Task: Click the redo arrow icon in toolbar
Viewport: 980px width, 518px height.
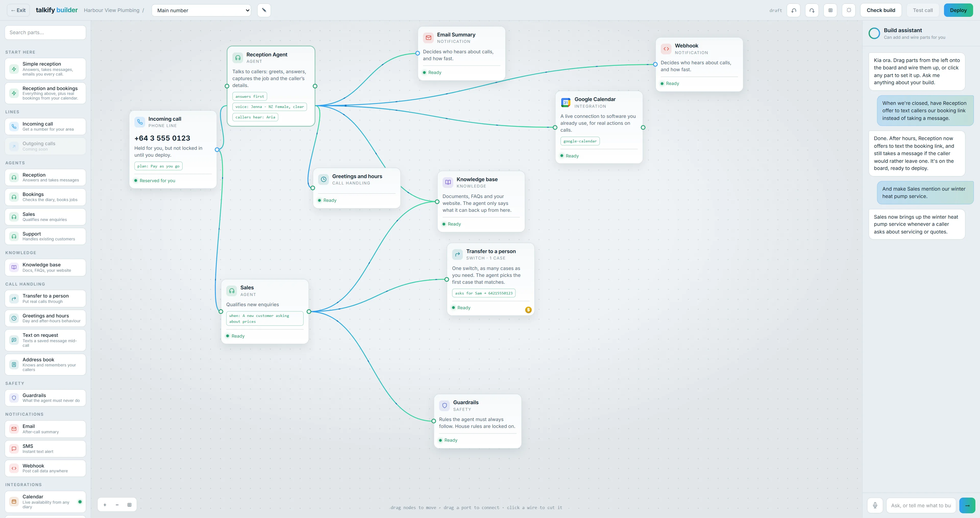Action: pyautogui.click(x=812, y=10)
